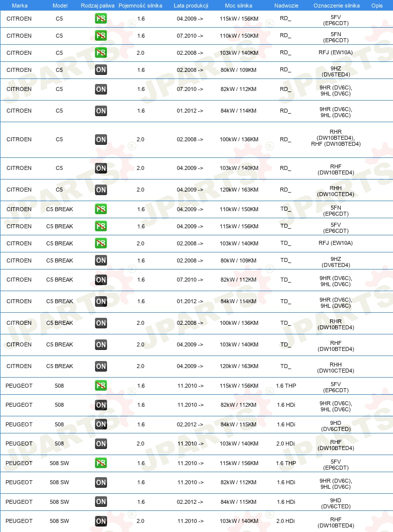Select '01.2012 ->' date in Citroen C5 row
The height and width of the screenshot is (532, 393).
click(190, 111)
